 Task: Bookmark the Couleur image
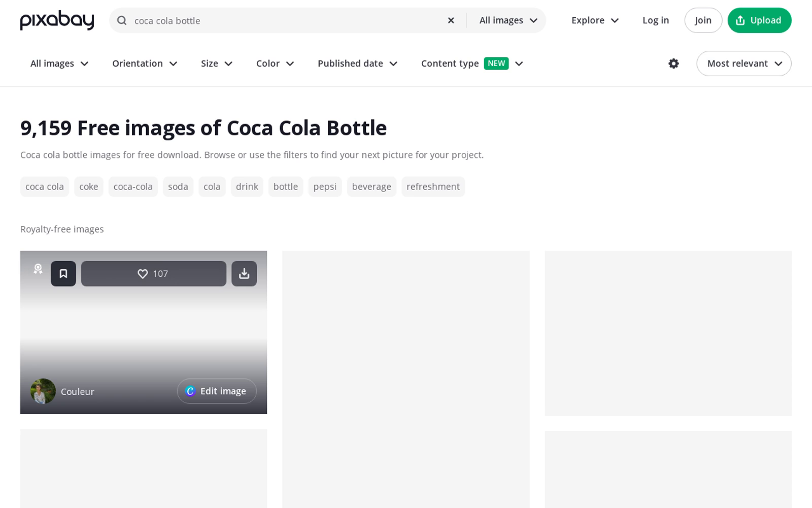pyautogui.click(x=63, y=274)
